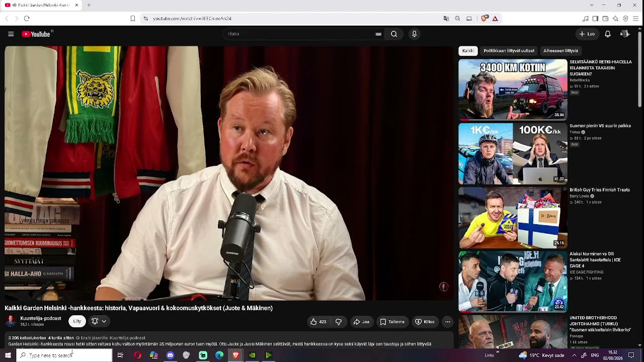Open the Windows Start menu

(8, 355)
